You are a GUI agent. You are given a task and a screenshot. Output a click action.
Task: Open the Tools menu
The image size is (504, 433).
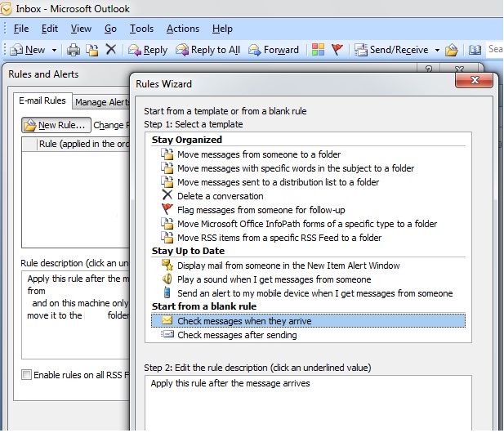click(141, 29)
